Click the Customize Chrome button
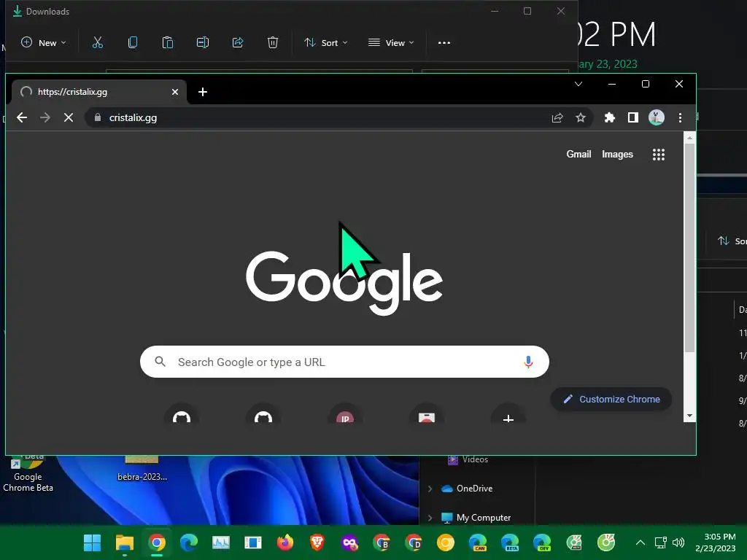 611,399
